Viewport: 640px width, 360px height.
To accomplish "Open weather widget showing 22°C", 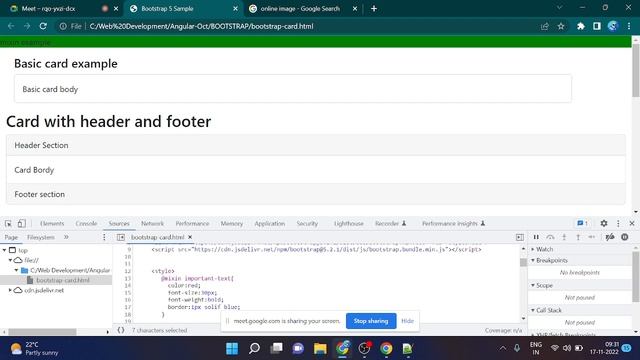I will 34,349.
